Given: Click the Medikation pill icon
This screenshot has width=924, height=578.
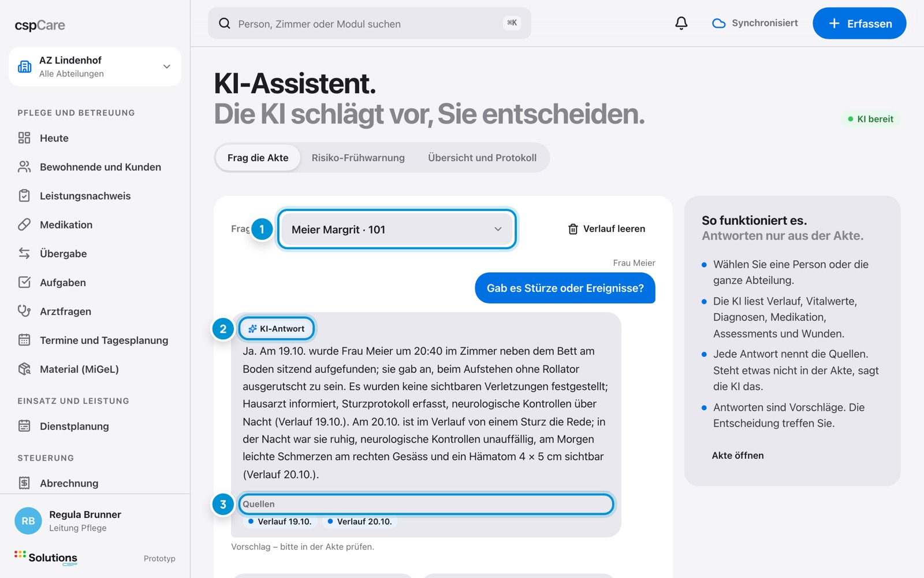Looking at the screenshot, I should point(24,224).
